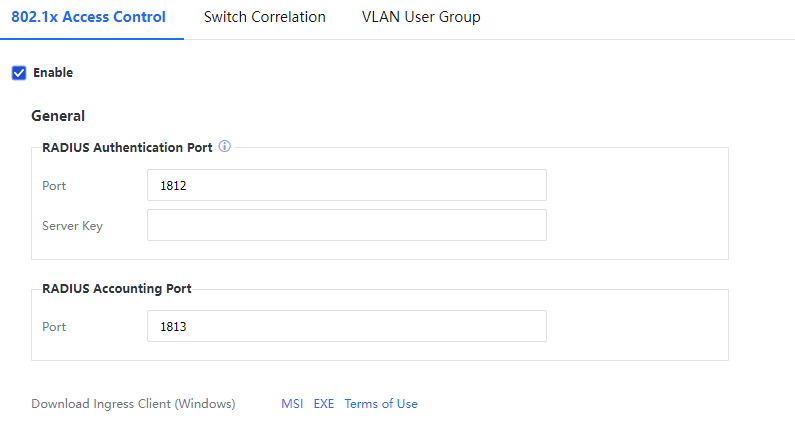Download the EXE Ingress Client
This screenshot has height=431, width=795.
(x=324, y=404)
